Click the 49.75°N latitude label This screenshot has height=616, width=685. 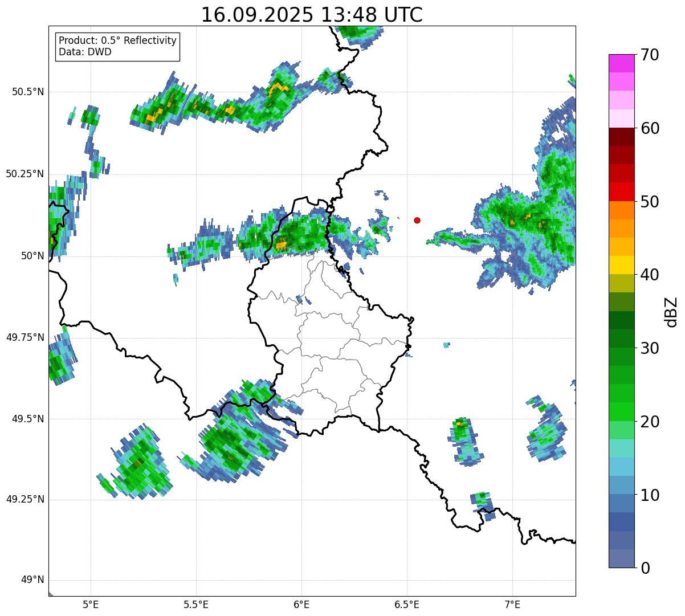pos(25,337)
